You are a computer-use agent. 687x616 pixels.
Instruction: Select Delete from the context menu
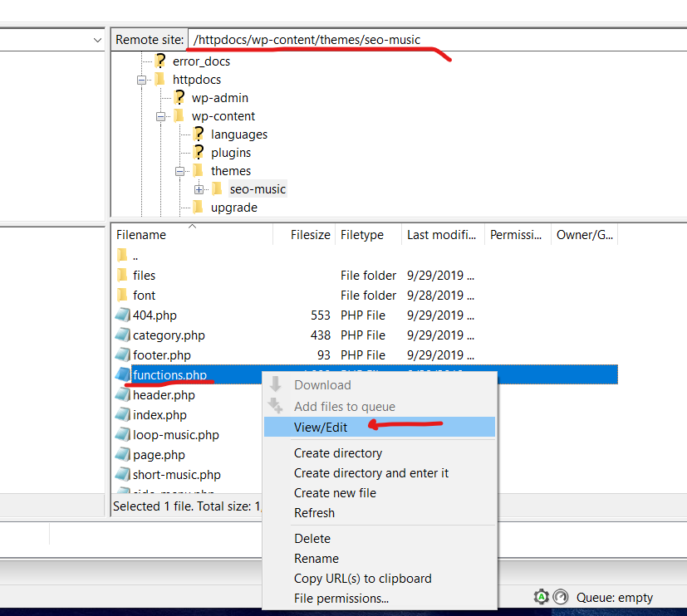pos(312,539)
